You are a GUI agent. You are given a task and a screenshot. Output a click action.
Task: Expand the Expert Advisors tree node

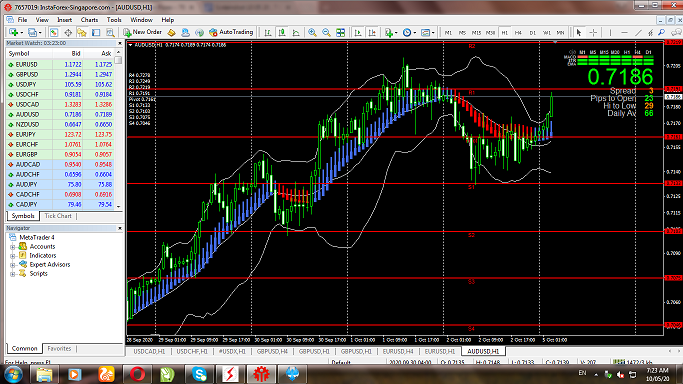pyautogui.click(x=13, y=265)
